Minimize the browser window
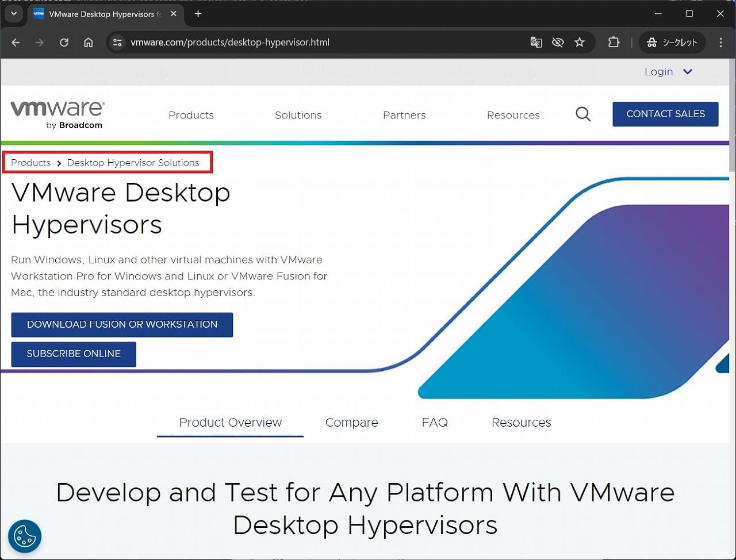This screenshot has height=560, width=736. tap(658, 13)
